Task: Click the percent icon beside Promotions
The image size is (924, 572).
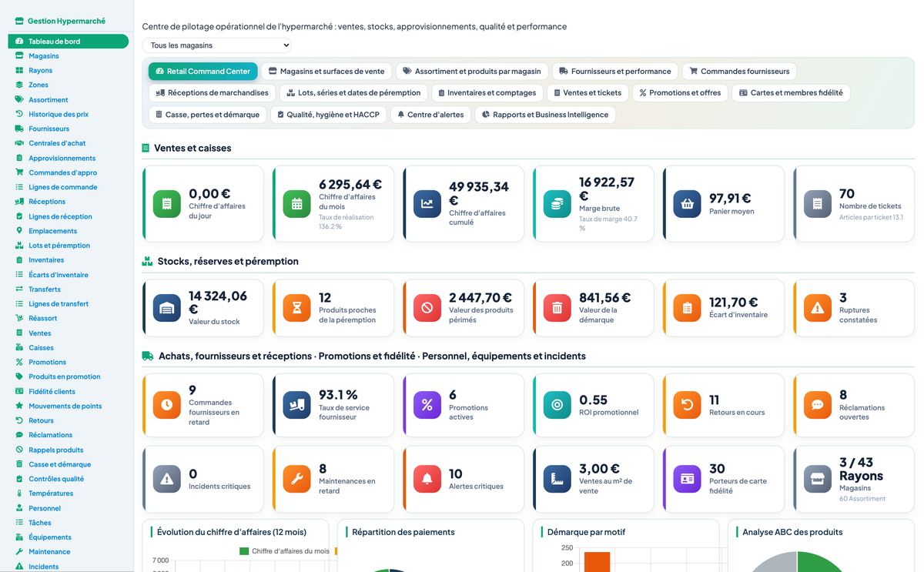Action: (19, 363)
